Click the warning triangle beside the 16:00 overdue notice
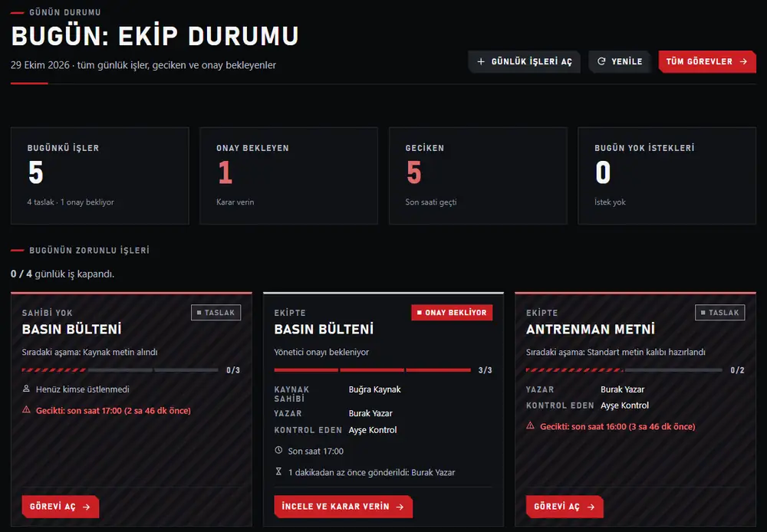This screenshot has height=532, width=767. [530, 426]
